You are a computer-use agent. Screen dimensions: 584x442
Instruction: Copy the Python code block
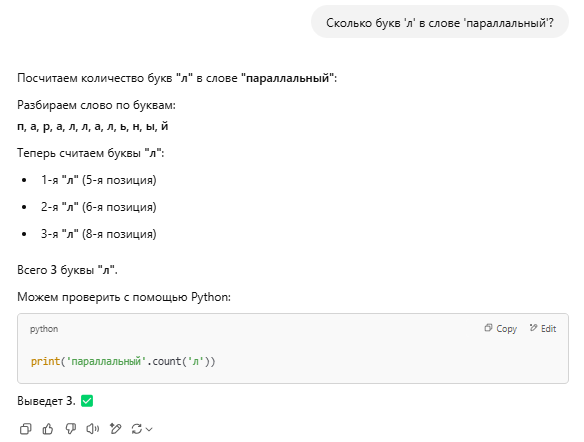pyautogui.click(x=501, y=328)
